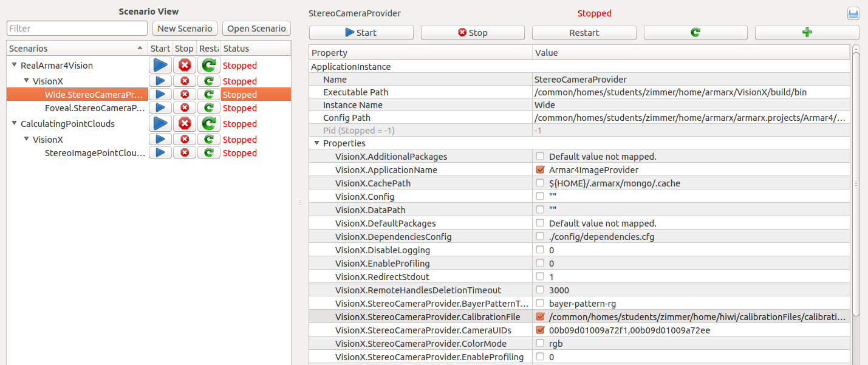
Task: Click the Open Scenario button
Action: click(256, 29)
